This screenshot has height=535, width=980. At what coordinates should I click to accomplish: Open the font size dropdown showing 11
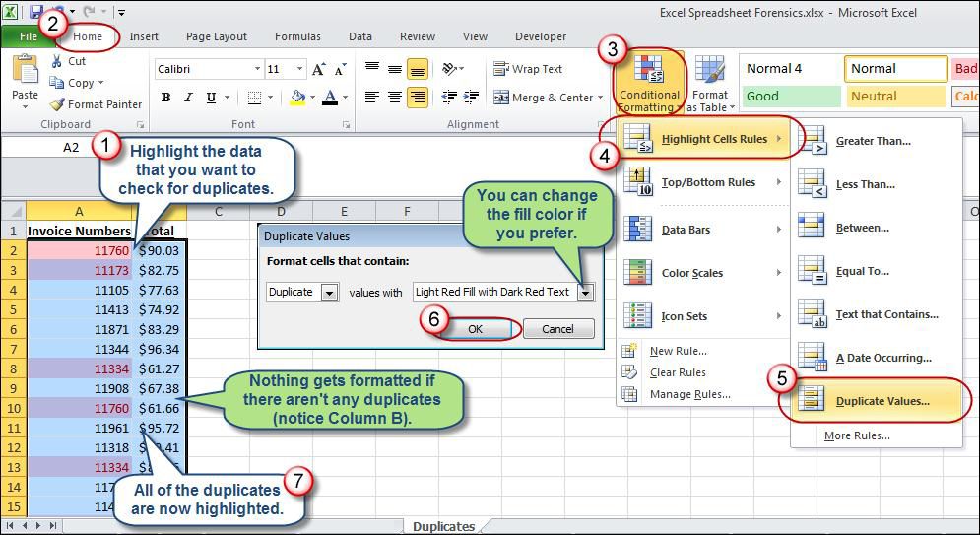(300, 69)
